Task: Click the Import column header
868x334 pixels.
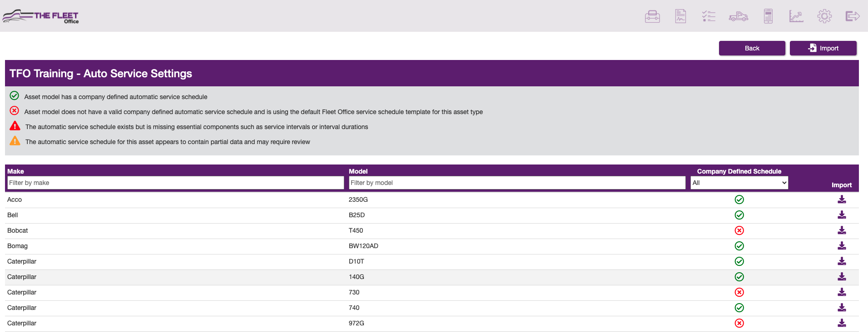Action: click(x=842, y=185)
